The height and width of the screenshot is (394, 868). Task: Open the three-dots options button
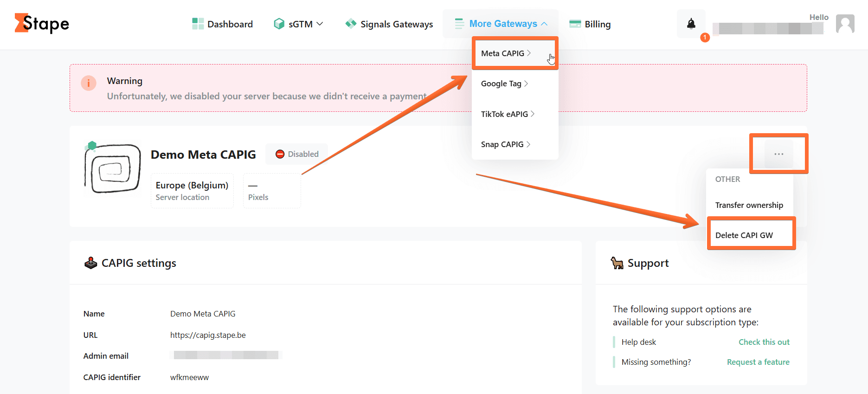[x=779, y=154]
